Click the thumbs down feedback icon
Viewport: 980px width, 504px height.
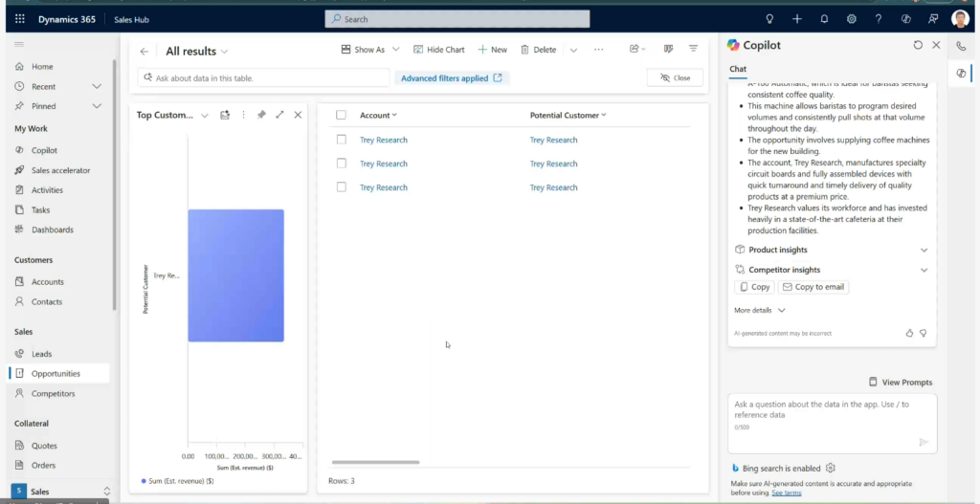pyautogui.click(x=924, y=334)
